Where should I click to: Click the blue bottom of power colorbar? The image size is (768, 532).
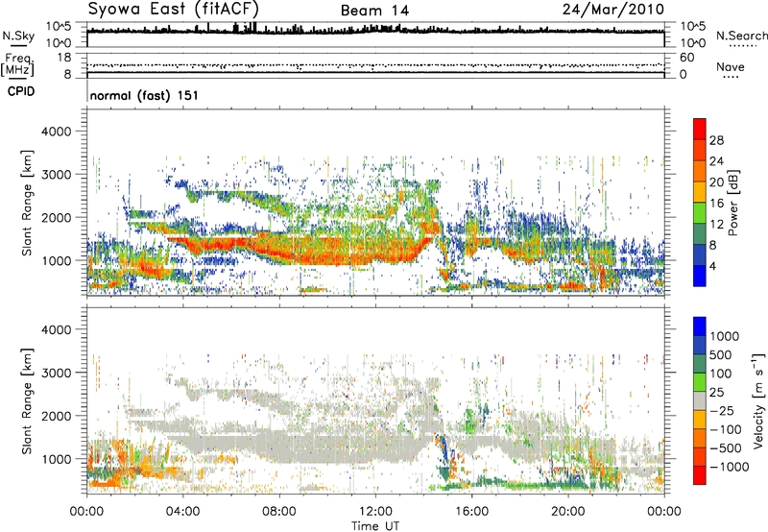[700, 276]
